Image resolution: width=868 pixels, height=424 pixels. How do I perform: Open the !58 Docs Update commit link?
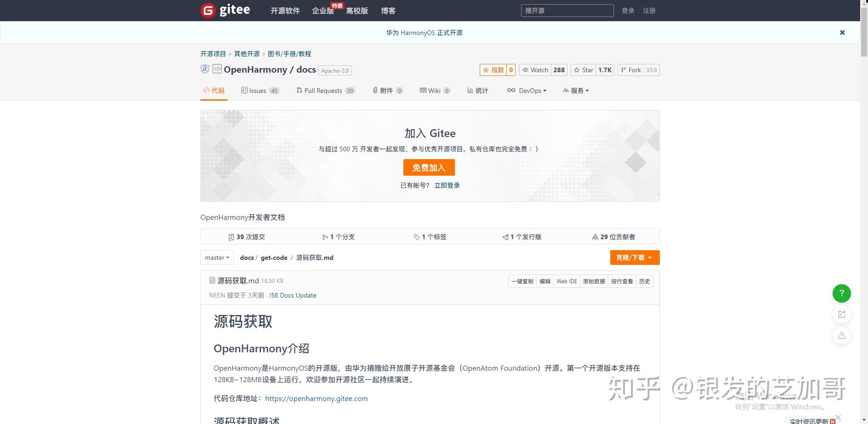pyautogui.click(x=293, y=295)
